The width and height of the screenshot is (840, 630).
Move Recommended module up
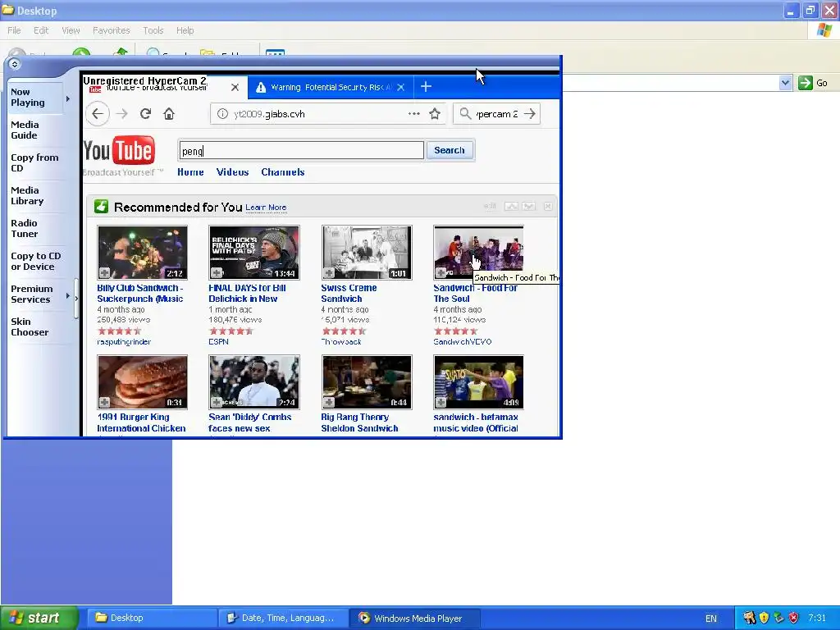pos(511,206)
